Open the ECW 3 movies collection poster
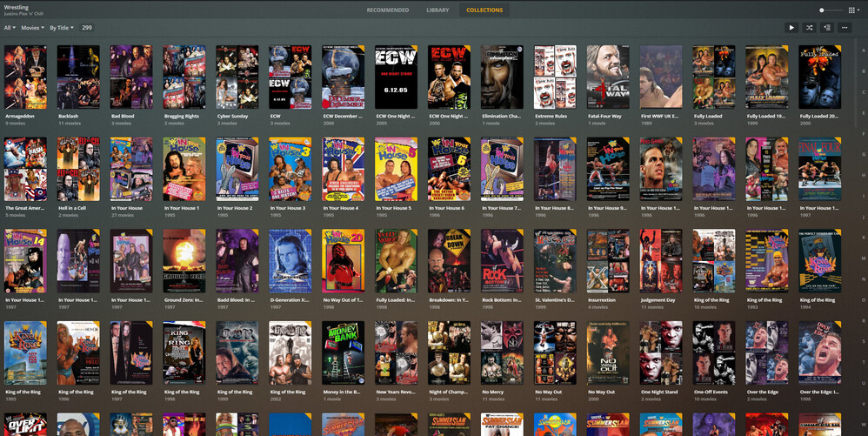This screenshot has height=436, width=868. pos(290,77)
